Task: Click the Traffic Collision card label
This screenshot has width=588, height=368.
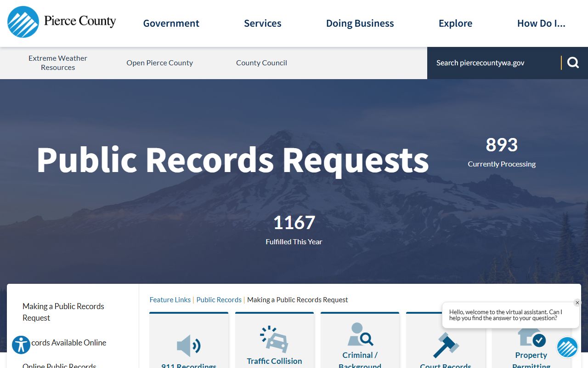Action: (274, 361)
